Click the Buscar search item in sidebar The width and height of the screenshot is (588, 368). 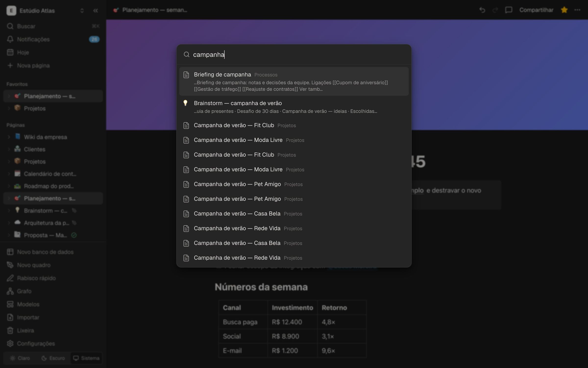[53, 26]
